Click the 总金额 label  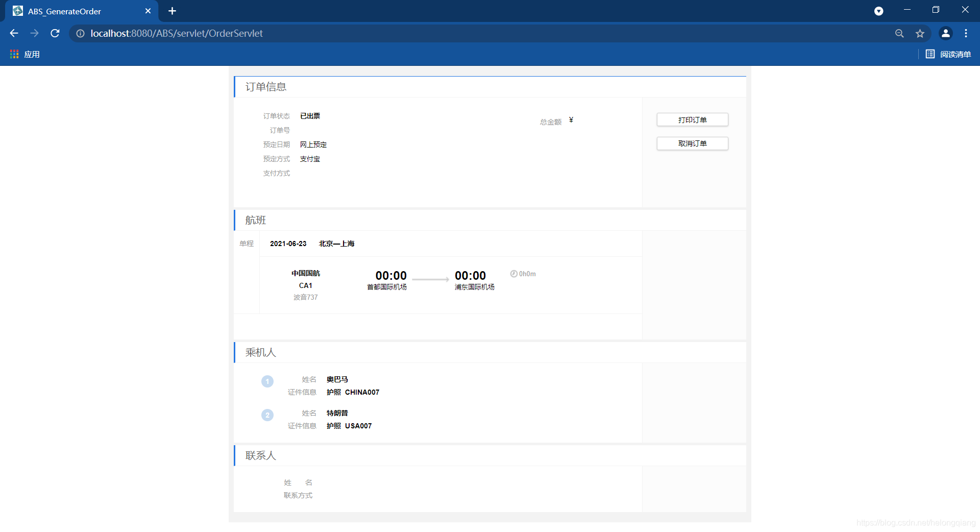point(551,122)
